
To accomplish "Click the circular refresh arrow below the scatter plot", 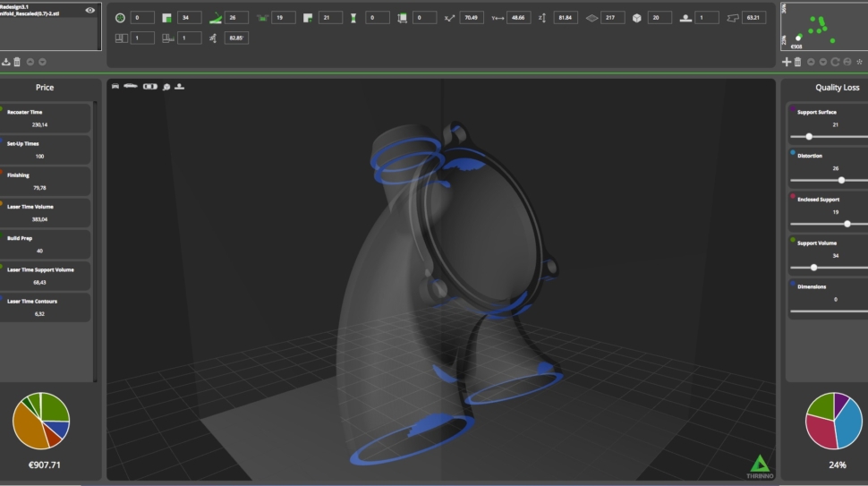I will (x=835, y=62).
